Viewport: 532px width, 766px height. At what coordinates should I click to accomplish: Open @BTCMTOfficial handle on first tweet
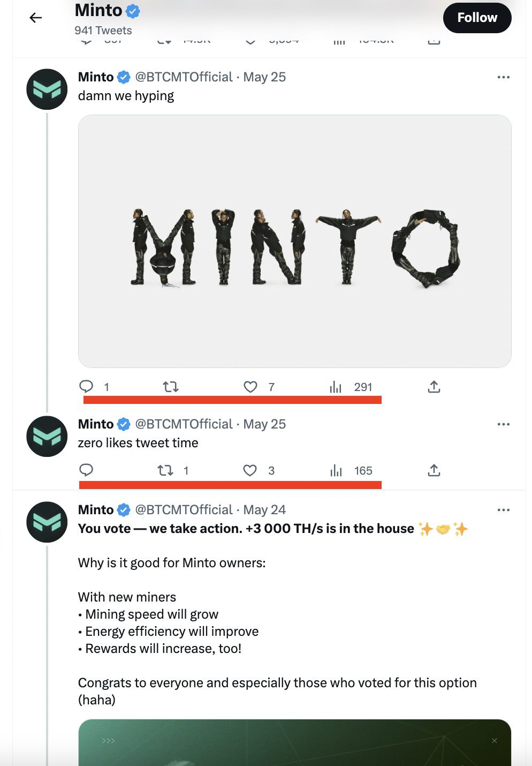(184, 77)
